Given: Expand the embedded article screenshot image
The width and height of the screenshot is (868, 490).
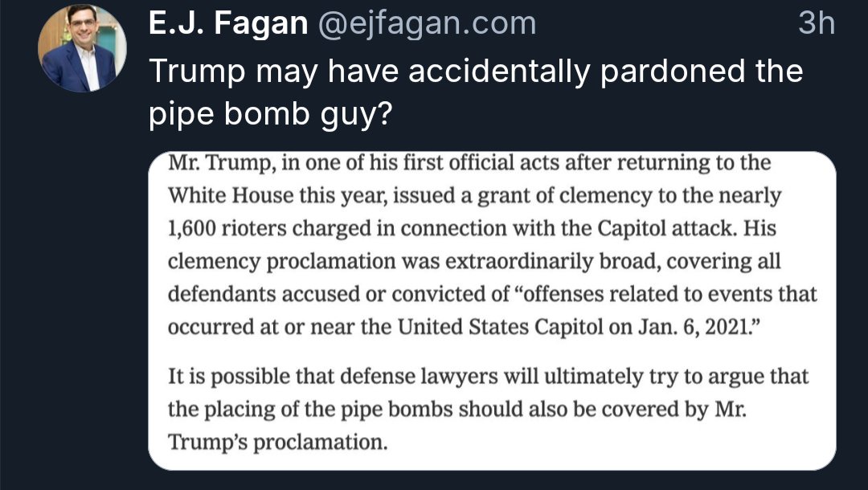Looking at the screenshot, I should point(492,310).
